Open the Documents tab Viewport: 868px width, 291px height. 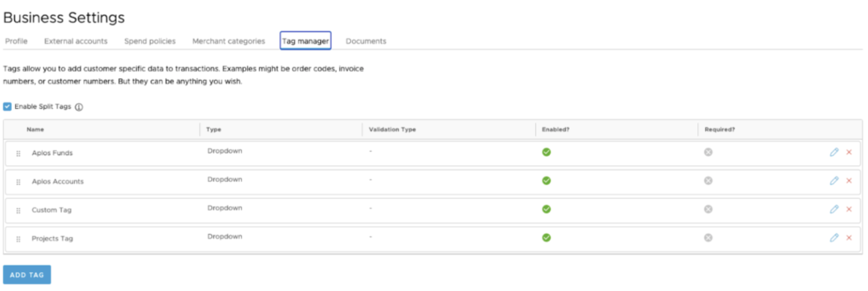366,41
